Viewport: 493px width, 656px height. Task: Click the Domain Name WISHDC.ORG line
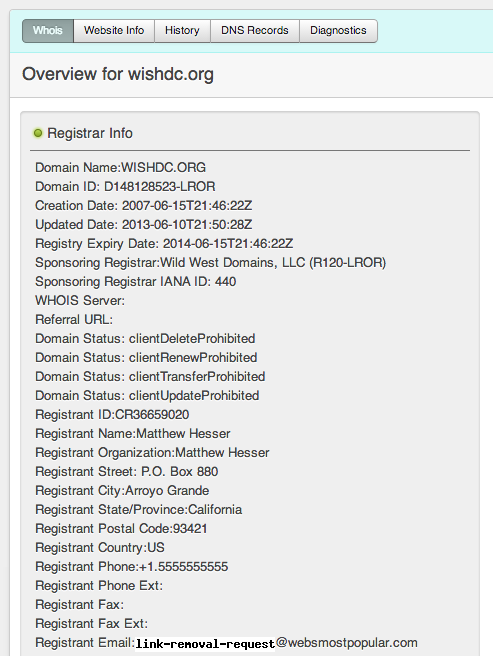121,168
